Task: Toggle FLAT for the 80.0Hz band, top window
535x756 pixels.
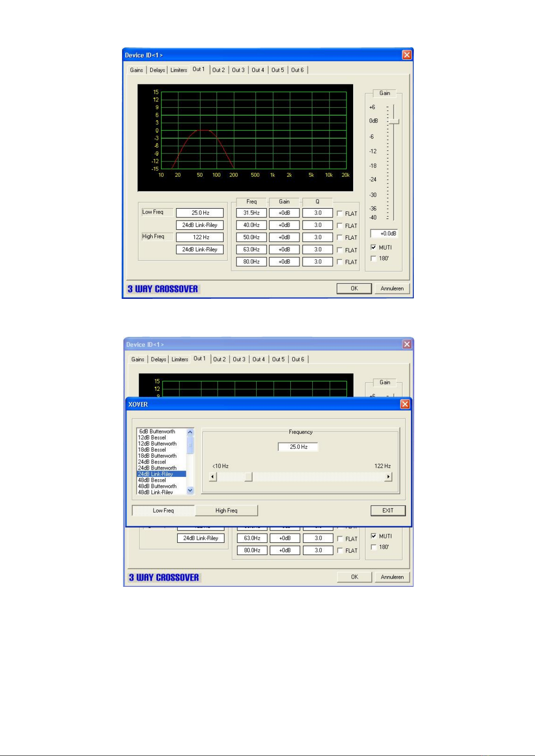Action: point(340,262)
